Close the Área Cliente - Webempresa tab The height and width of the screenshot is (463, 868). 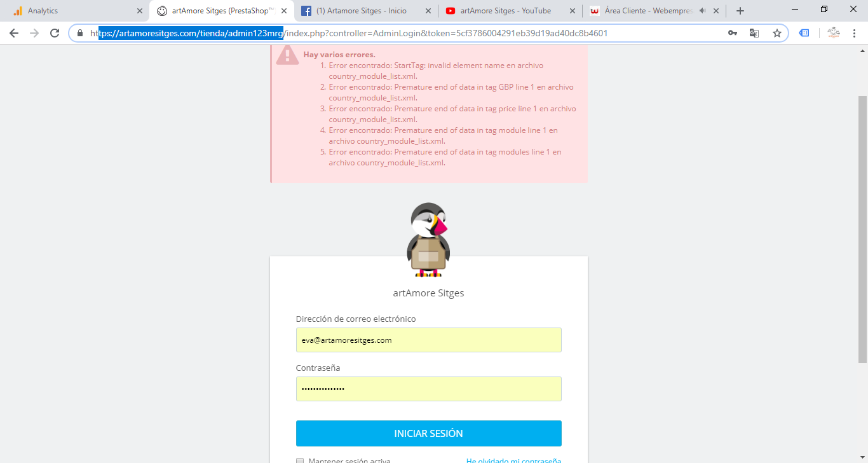pos(716,11)
